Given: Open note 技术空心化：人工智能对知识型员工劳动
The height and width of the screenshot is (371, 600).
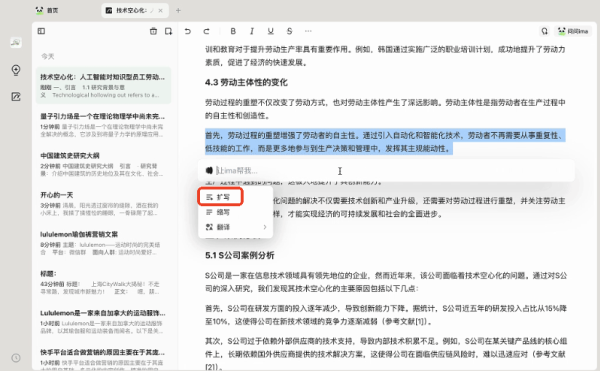Looking at the screenshot, I should coord(103,86).
